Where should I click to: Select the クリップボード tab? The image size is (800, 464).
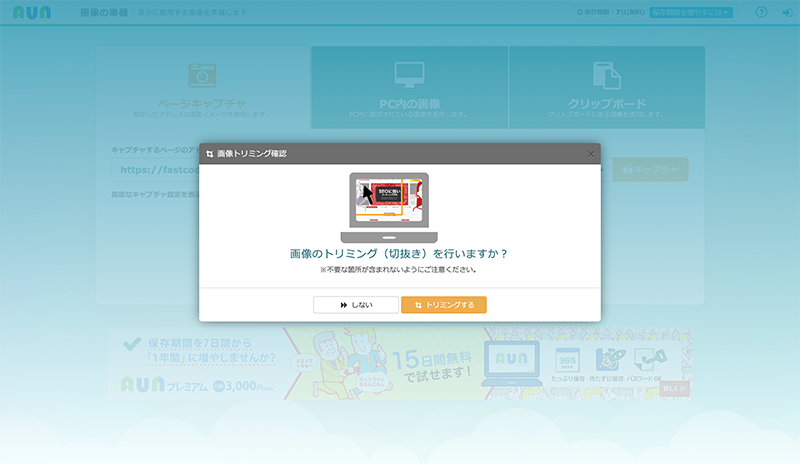607,88
